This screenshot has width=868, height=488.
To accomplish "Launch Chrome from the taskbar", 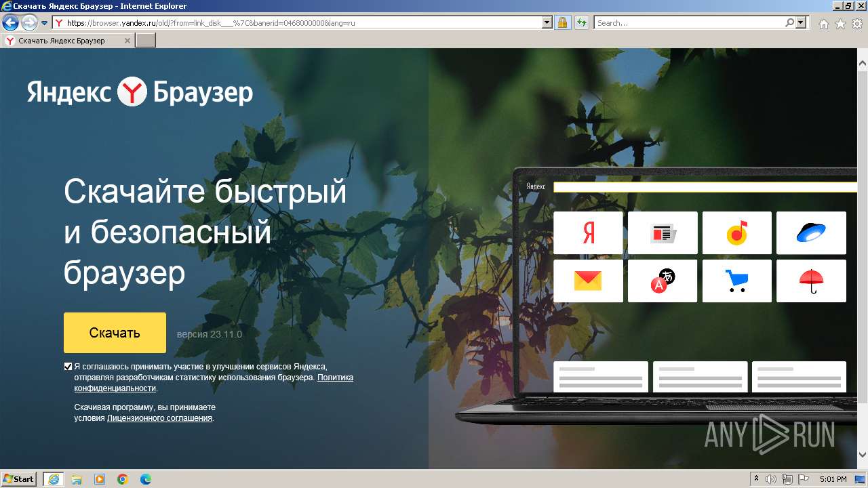I will pos(123,479).
